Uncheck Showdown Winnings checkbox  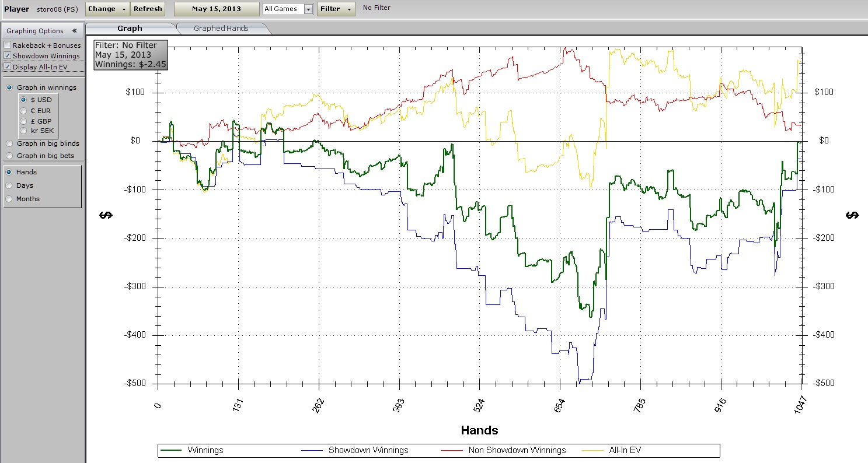pyautogui.click(x=8, y=56)
